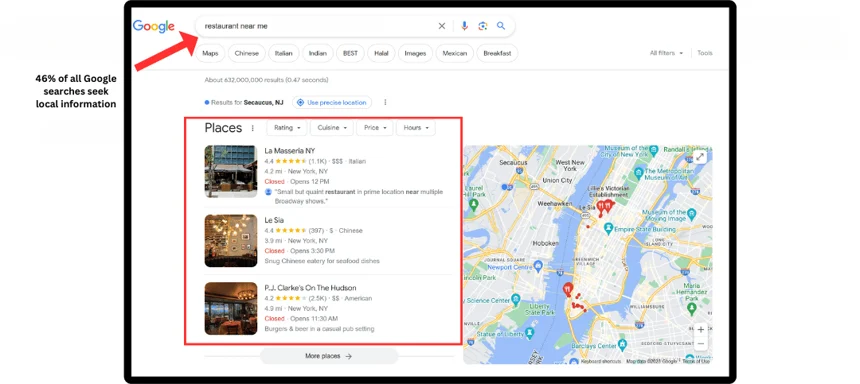The image size is (860, 384).
Task: Select the Maps filter chip
Action: point(210,53)
